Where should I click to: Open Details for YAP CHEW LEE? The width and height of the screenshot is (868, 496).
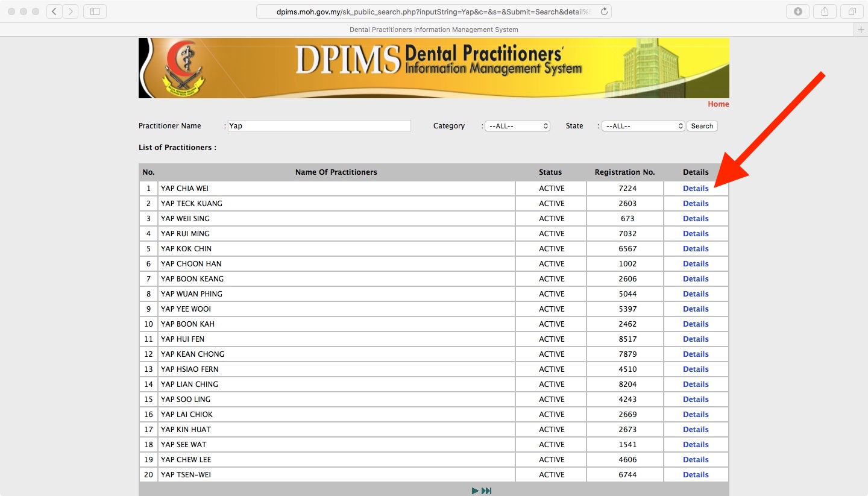coord(696,460)
